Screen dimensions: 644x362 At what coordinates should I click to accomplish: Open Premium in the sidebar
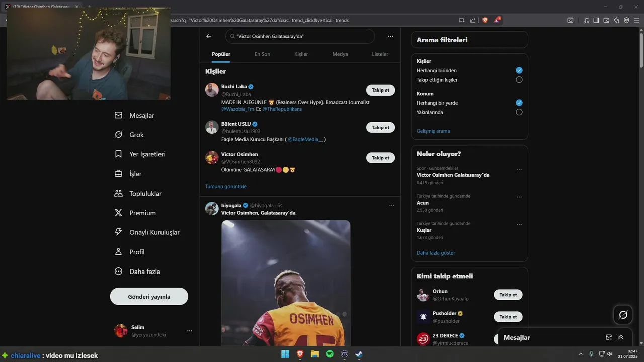click(x=135, y=213)
